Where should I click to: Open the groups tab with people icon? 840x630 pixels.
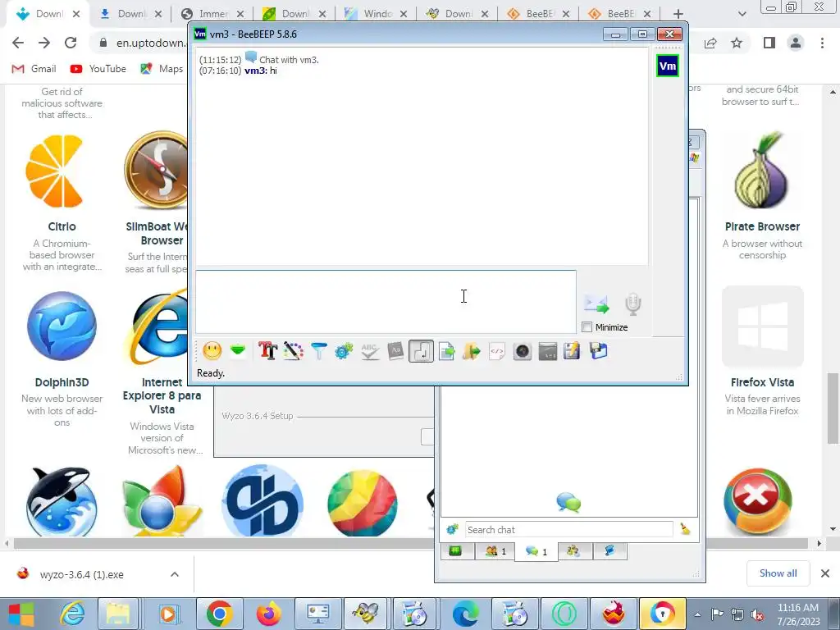click(x=573, y=550)
